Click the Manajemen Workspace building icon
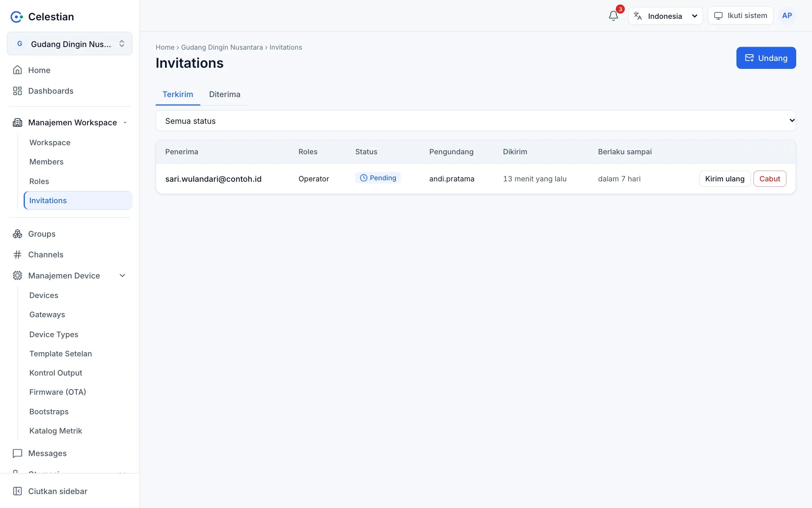This screenshot has width=812, height=508. coord(17,122)
